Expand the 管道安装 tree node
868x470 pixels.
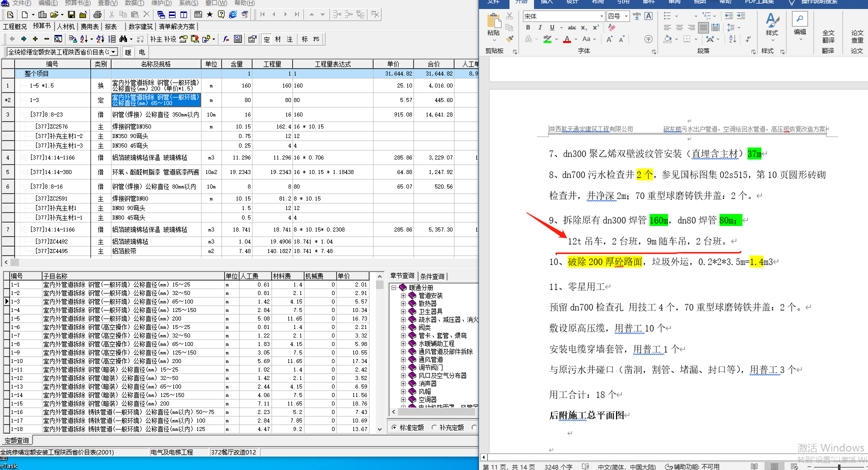pos(403,295)
